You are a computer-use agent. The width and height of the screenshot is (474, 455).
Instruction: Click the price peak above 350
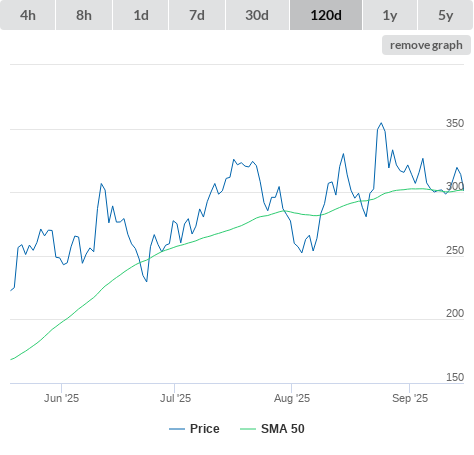coord(381,123)
